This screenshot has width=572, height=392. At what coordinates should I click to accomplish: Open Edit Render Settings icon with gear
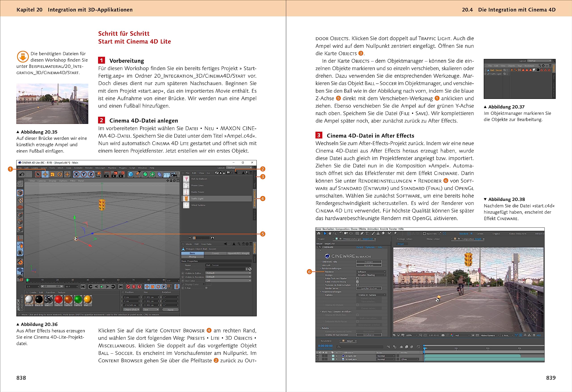pyautogui.click(x=122, y=174)
